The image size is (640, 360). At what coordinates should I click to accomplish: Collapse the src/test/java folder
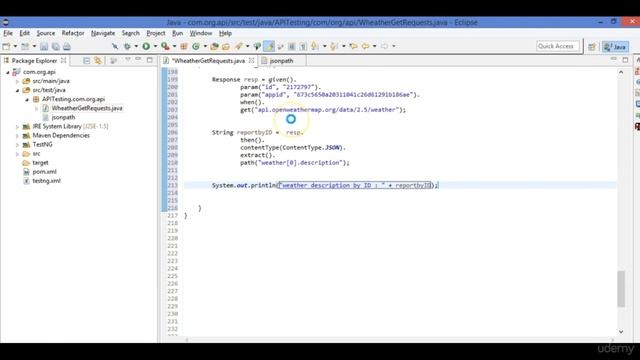click(x=18, y=90)
